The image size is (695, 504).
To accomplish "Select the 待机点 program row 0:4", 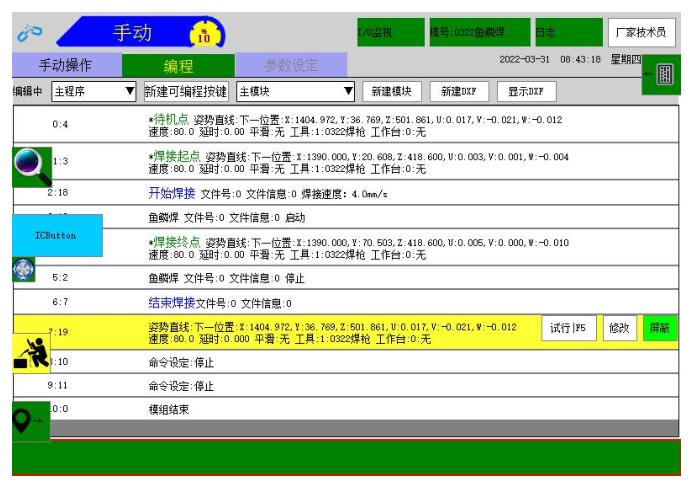I will pyautogui.click(x=346, y=125).
